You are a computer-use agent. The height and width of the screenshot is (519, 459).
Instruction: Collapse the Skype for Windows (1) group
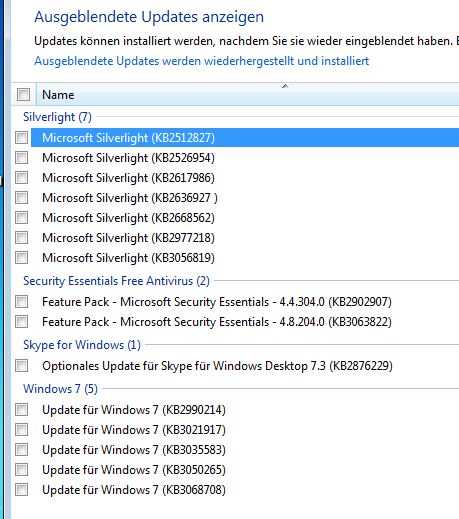coord(82,345)
